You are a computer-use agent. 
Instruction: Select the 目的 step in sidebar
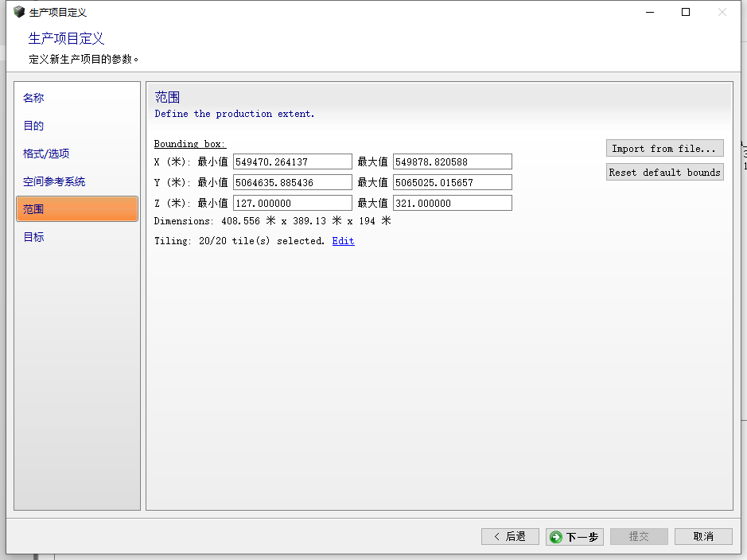pyautogui.click(x=33, y=126)
